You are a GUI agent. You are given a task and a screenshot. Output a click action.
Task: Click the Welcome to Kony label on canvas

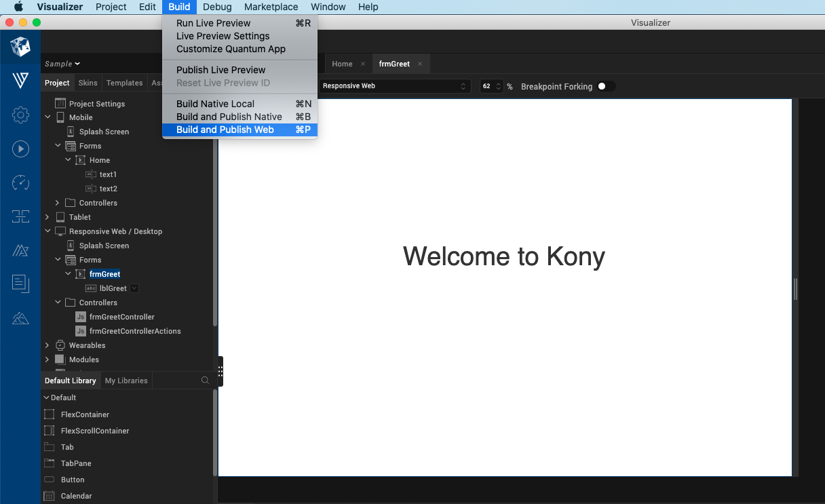tap(504, 256)
